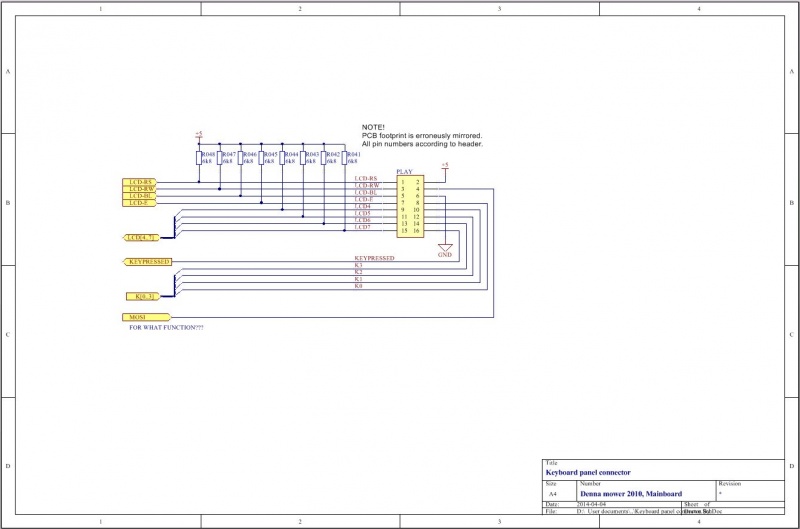Image resolution: width=800 pixels, height=529 pixels.
Task: Click the yellow LCD-RW port
Action: pyautogui.click(x=139, y=189)
